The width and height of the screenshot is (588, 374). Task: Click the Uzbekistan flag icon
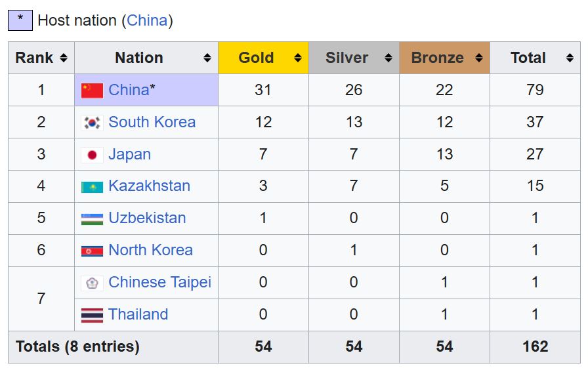(92, 218)
